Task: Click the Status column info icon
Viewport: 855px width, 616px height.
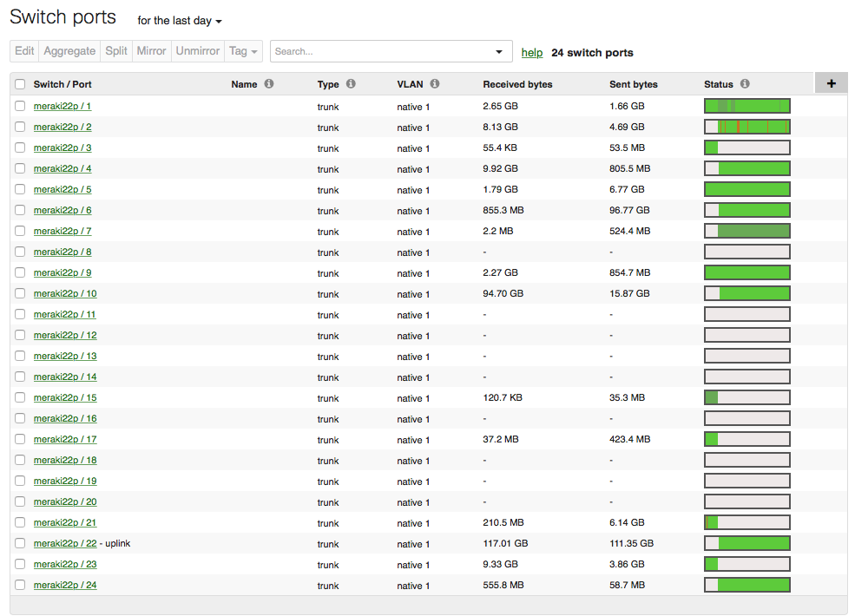Action: coord(745,84)
